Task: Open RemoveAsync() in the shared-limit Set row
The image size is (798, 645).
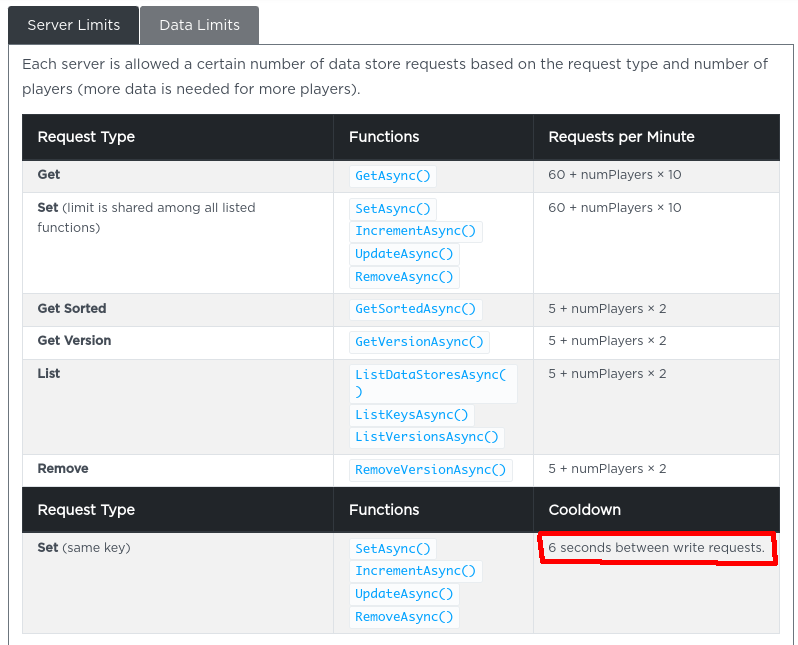Action: (404, 277)
